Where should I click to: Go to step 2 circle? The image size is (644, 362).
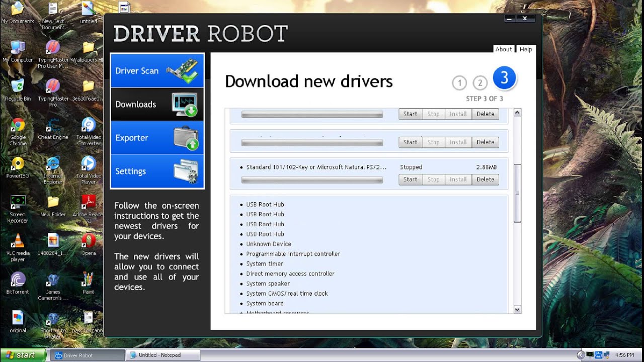pyautogui.click(x=480, y=83)
